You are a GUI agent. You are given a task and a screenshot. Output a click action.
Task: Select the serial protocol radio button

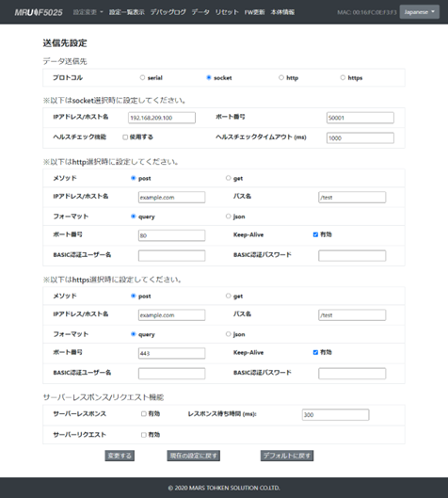(142, 77)
